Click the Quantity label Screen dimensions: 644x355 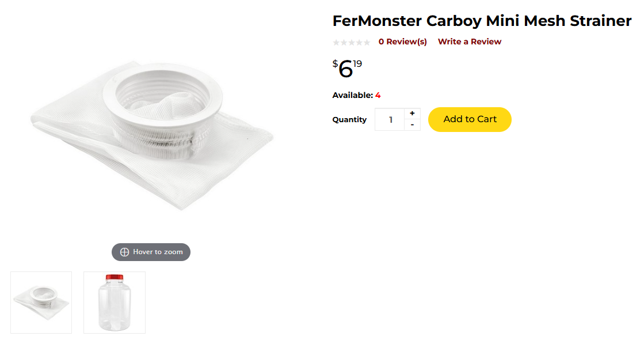click(349, 120)
